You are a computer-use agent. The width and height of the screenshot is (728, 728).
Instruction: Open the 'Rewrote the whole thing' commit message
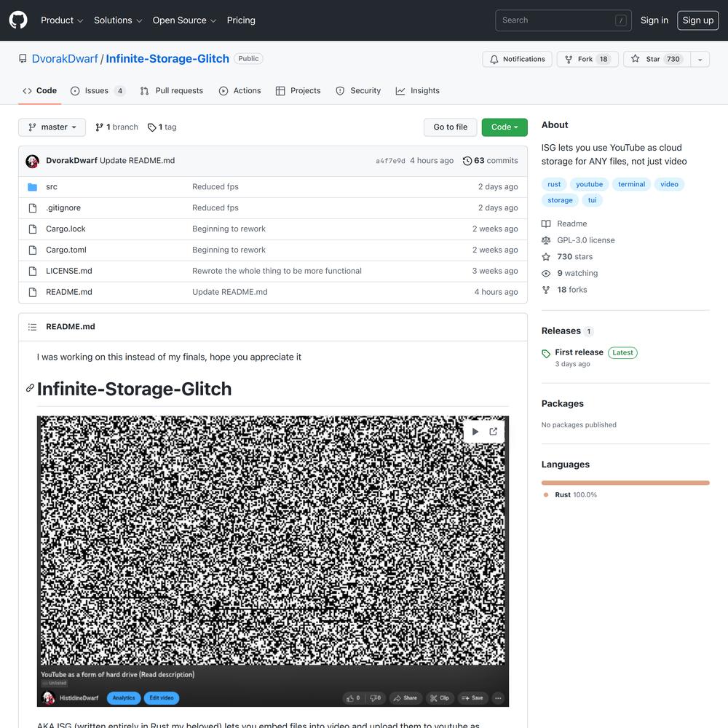click(x=277, y=271)
